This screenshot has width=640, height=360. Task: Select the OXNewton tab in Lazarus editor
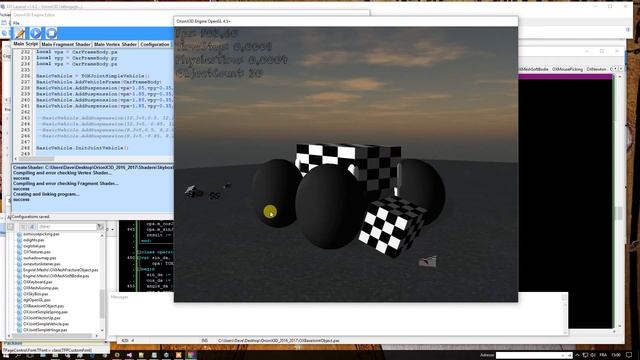[596, 69]
